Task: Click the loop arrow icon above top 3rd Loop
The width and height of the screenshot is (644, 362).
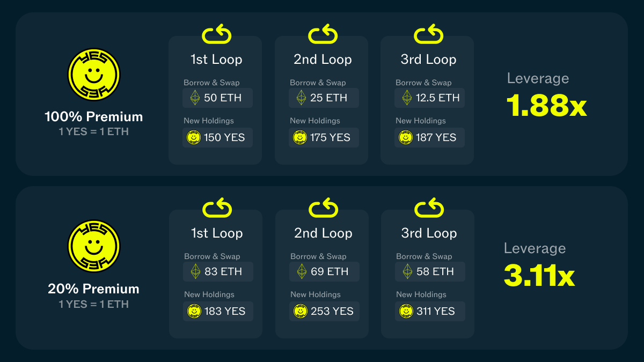Action: pyautogui.click(x=428, y=35)
